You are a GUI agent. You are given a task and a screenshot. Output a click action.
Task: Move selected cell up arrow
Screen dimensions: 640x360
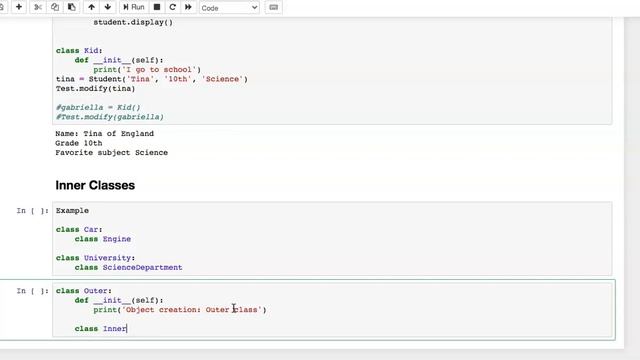coord(91,7)
